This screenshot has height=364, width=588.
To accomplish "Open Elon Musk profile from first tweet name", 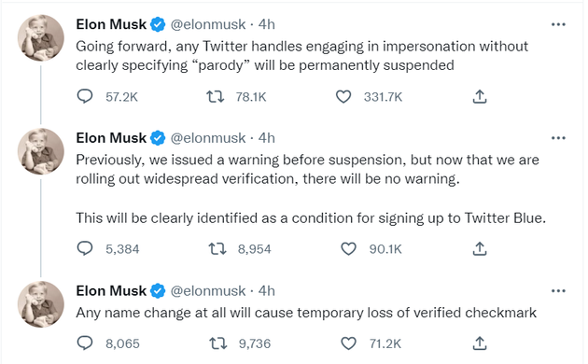I will pos(111,25).
